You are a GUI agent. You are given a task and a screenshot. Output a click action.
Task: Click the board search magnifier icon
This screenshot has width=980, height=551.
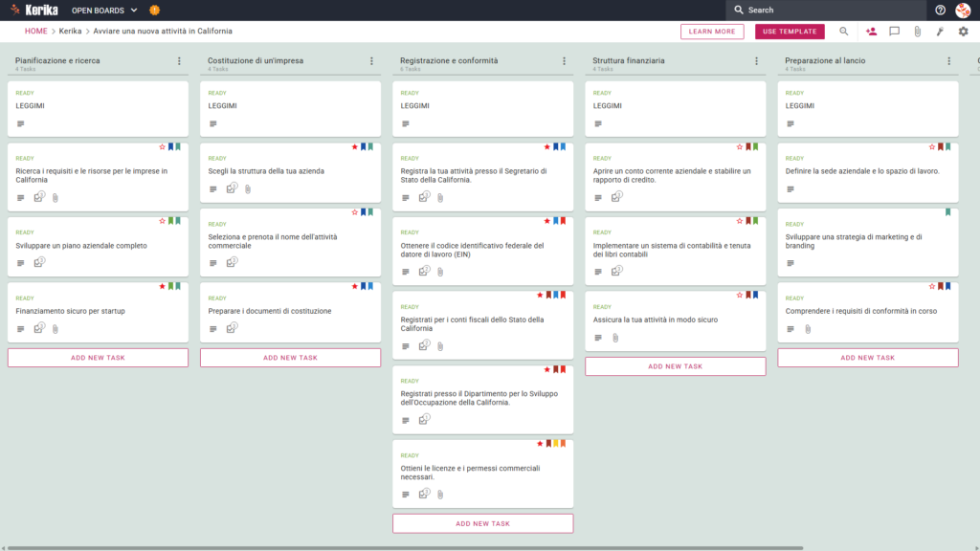click(844, 32)
